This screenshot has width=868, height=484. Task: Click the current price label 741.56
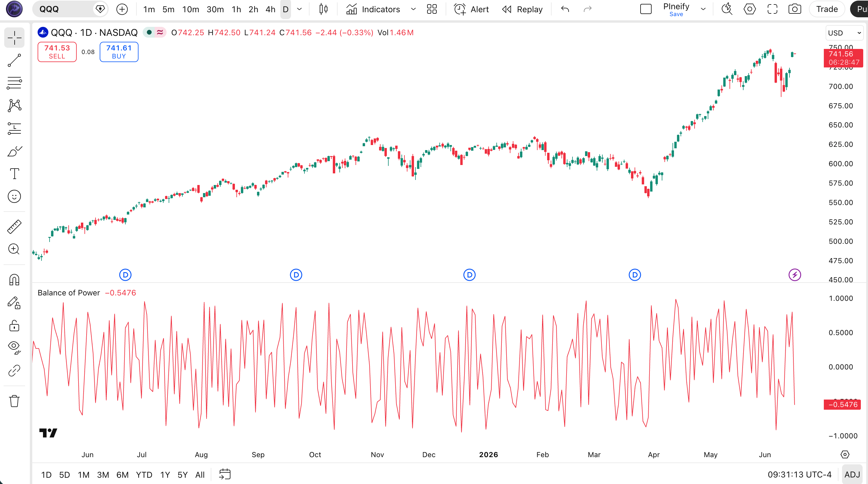click(x=843, y=58)
